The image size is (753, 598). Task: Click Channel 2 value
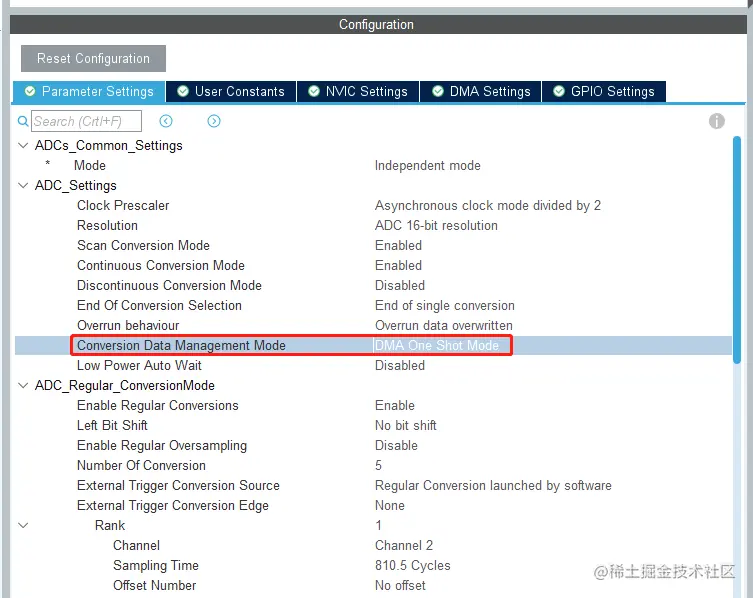(403, 546)
